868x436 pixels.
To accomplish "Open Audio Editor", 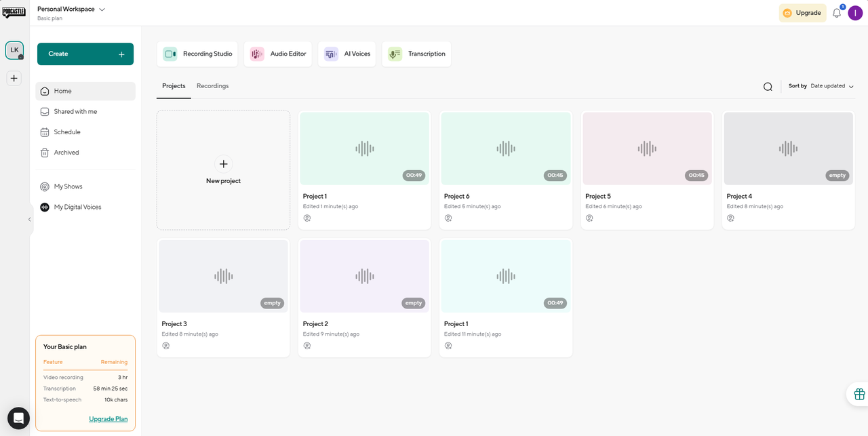I will pos(278,54).
